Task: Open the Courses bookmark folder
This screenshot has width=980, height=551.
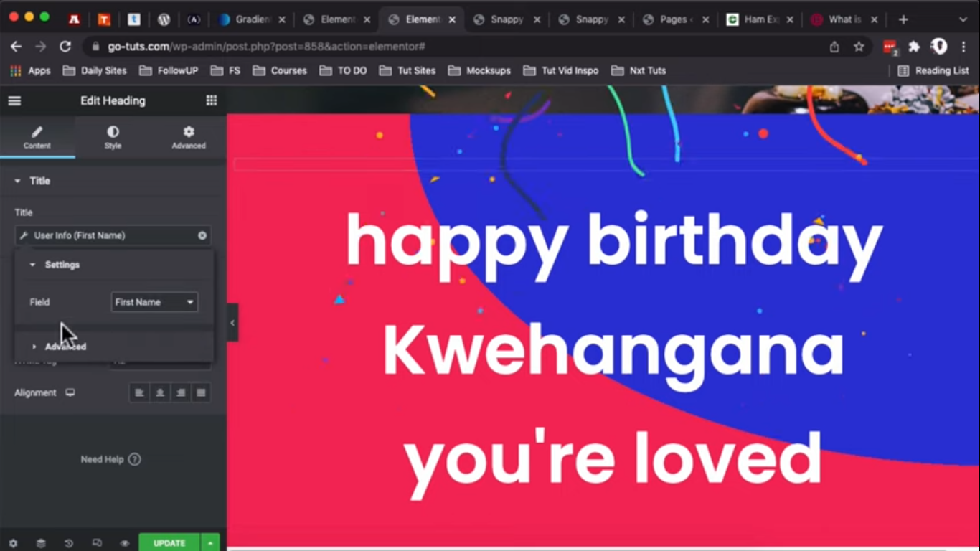Action: (x=280, y=71)
